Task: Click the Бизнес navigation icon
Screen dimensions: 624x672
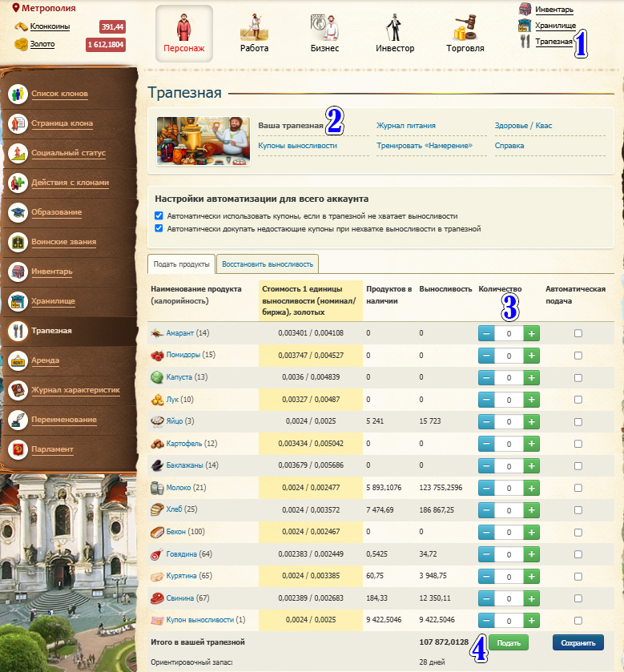Action: (x=324, y=26)
